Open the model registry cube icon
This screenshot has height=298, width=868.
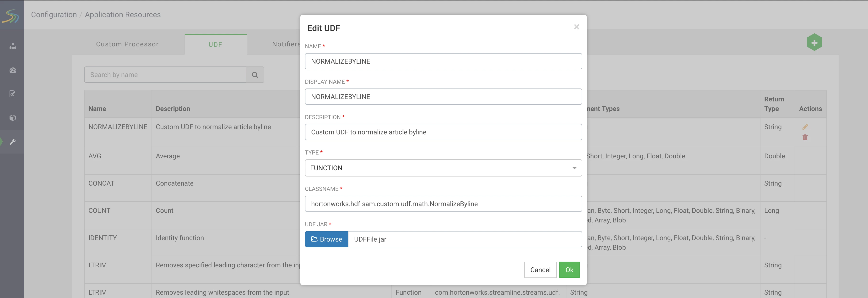pyautogui.click(x=12, y=118)
